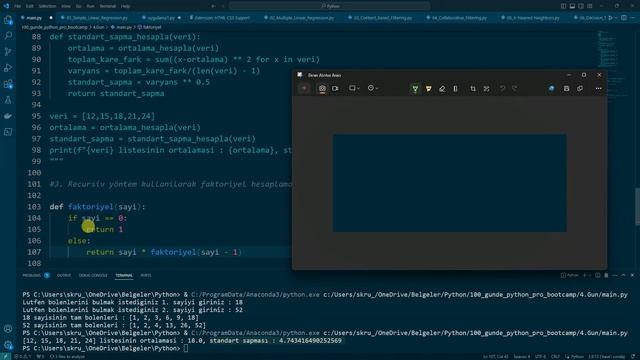
Task: Select the yellow highlighter tool
Action: tap(429, 89)
